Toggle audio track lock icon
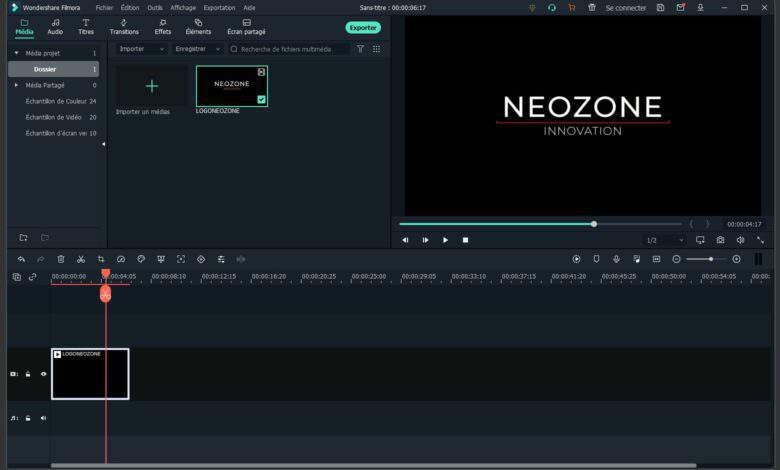 [28, 418]
